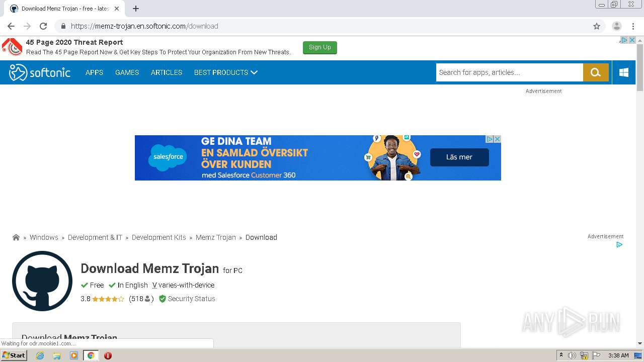The width and height of the screenshot is (644, 362).
Task: Open the Chrome profile avatar
Action: pos(616,26)
